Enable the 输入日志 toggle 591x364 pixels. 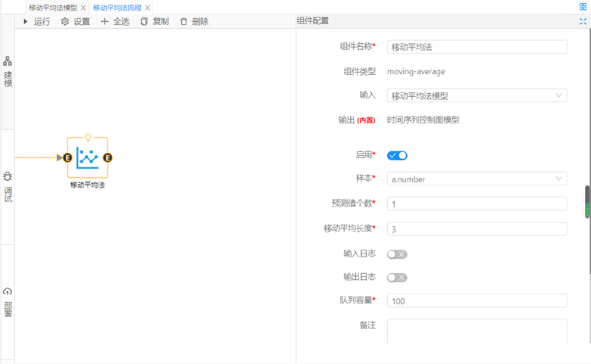pos(397,254)
